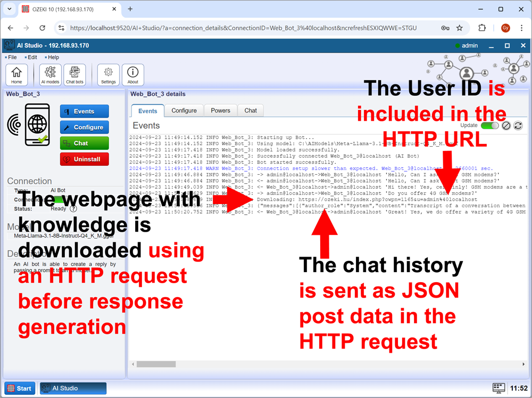The image size is (532, 398).
Task: Click the site information icon in address bar
Action: [x=61, y=28]
